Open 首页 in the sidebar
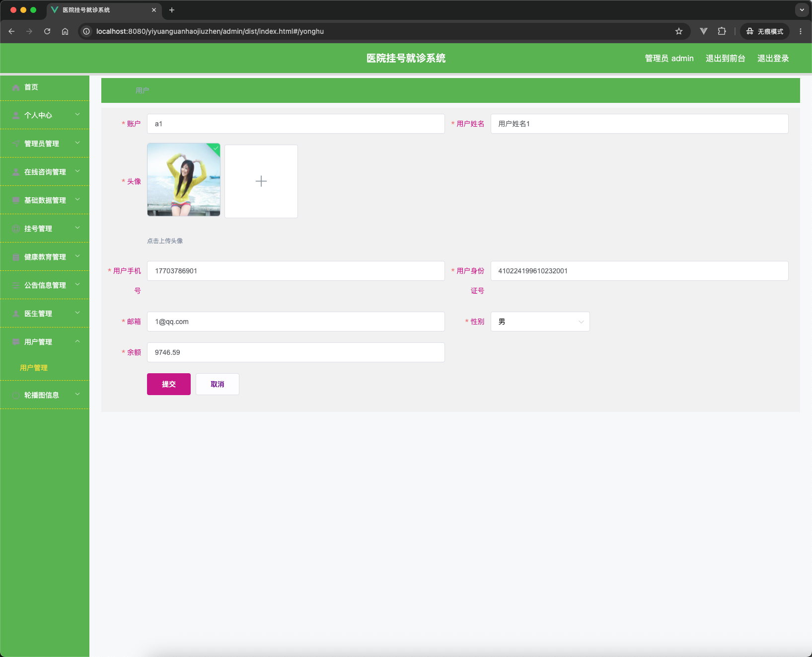The width and height of the screenshot is (812, 657). pos(45,87)
